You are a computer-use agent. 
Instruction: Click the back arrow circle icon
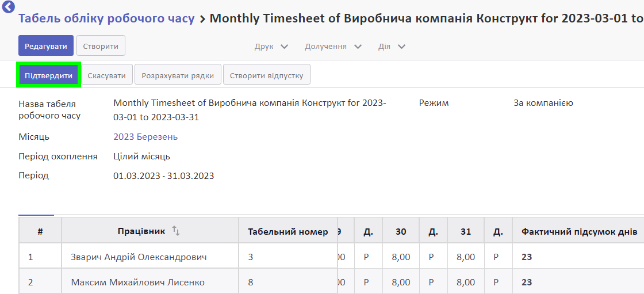pos(8,6)
